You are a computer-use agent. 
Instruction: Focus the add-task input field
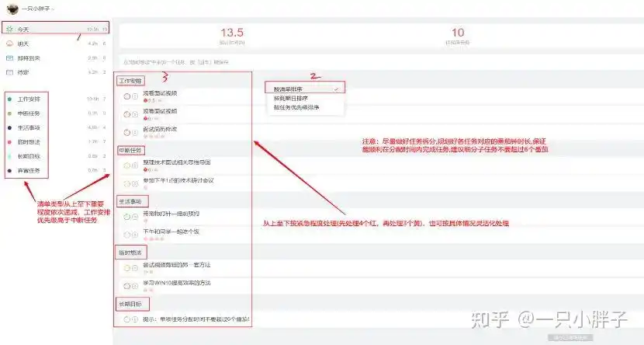point(381,62)
